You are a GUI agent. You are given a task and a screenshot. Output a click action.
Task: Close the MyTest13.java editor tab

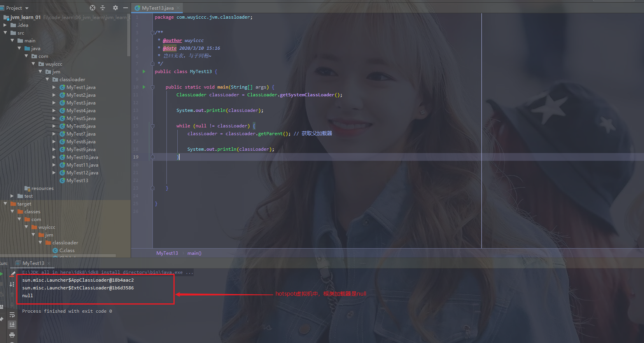[178, 8]
